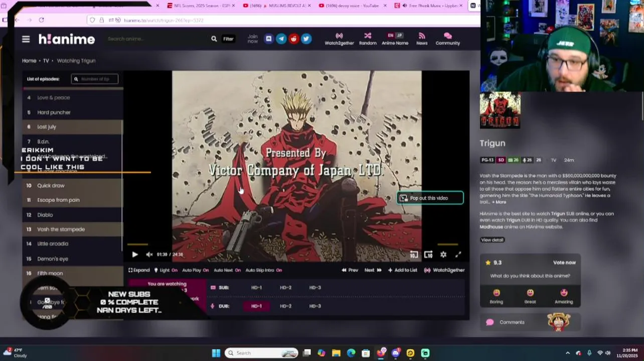Select episode 13 Vash the stampede

coord(73,229)
